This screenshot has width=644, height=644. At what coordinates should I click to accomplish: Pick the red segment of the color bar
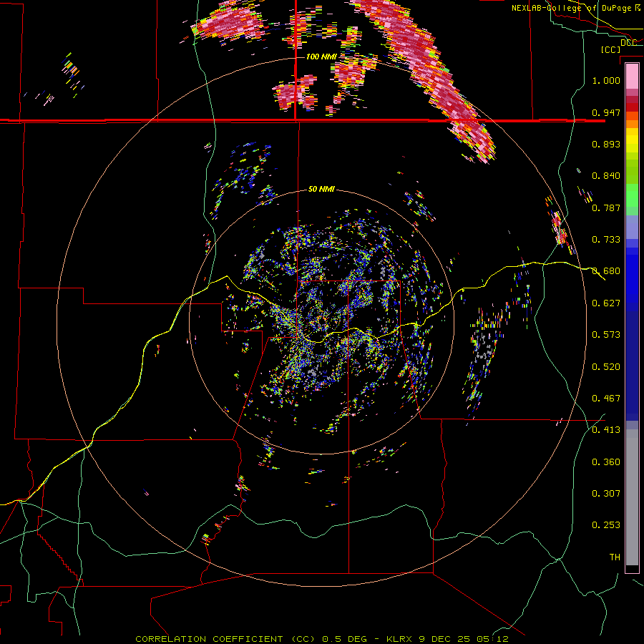tap(632, 107)
